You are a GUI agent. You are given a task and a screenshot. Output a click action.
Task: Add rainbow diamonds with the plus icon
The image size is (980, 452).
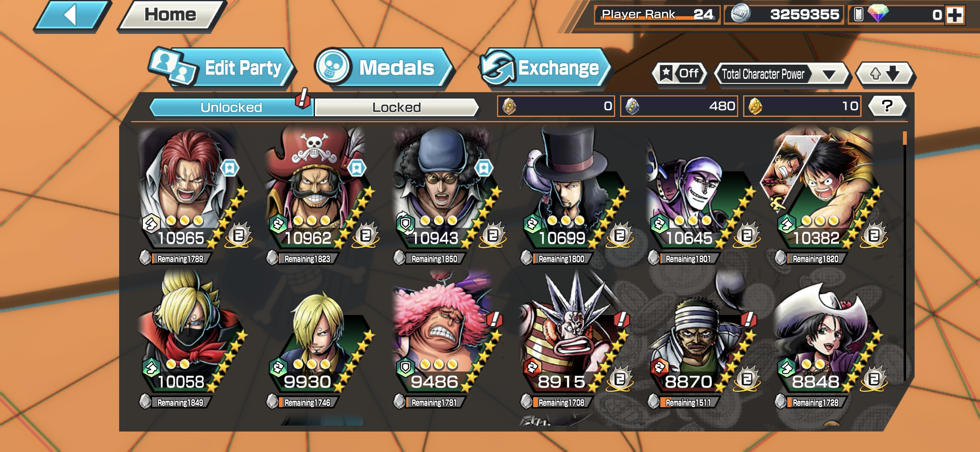pyautogui.click(x=955, y=15)
